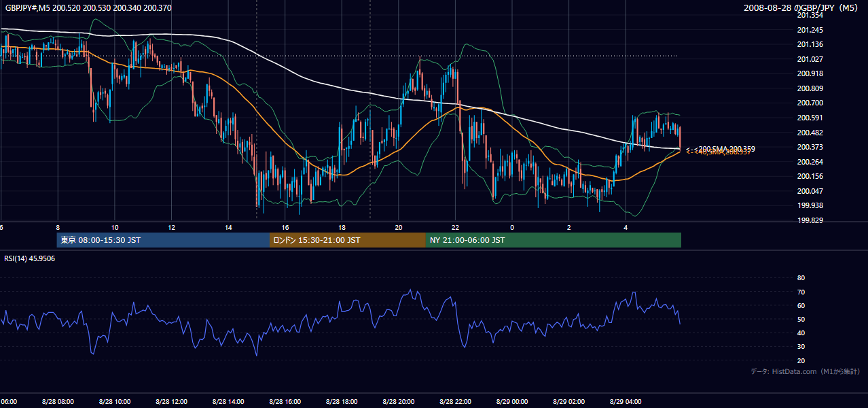
Task: Click hour tick 18 under the candlestick chart
Action: (x=342, y=228)
